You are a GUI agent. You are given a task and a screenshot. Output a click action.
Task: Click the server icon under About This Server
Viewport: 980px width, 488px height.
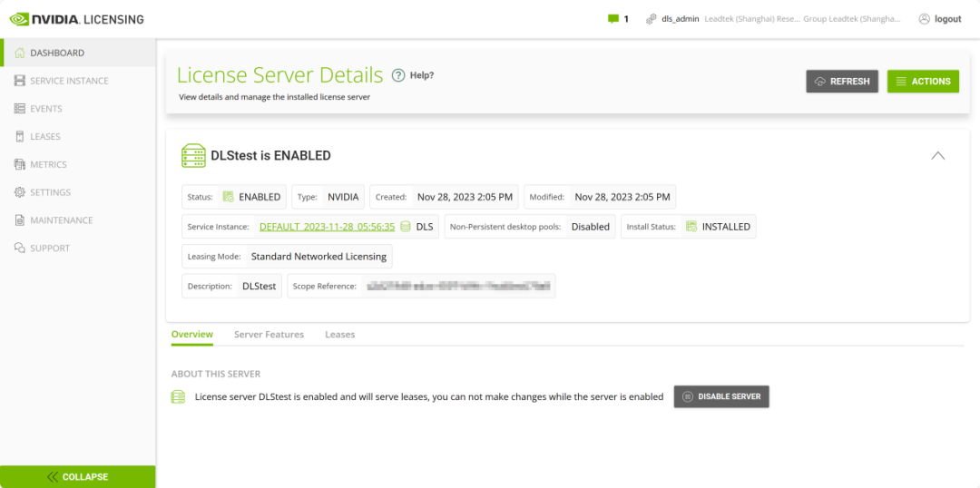point(178,396)
